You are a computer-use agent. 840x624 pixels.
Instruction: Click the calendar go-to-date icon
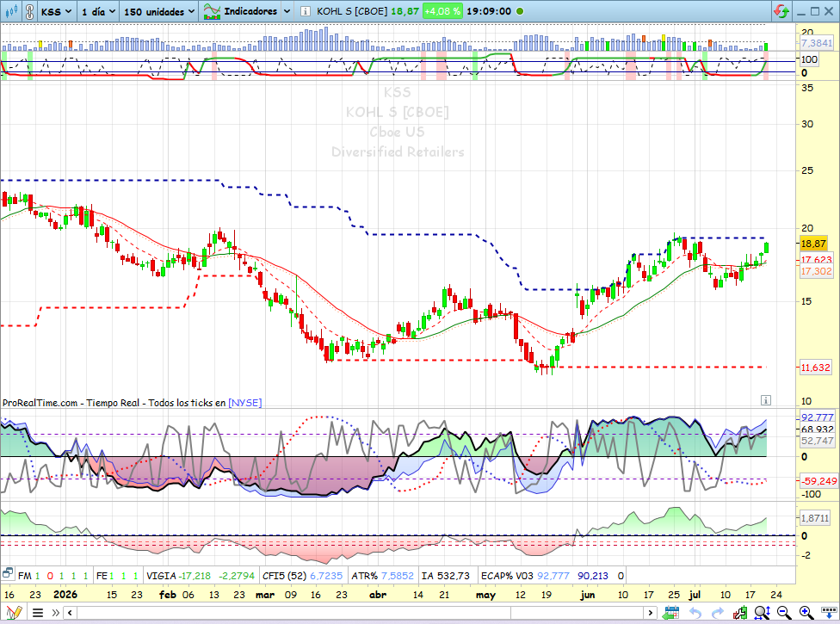tap(670, 612)
